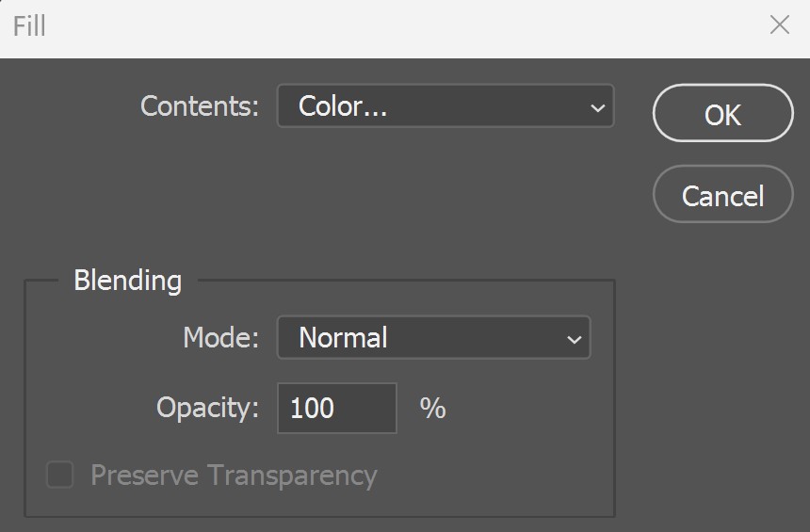
Task: Cancel the Fill dialog
Action: click(x=722, y=194)
